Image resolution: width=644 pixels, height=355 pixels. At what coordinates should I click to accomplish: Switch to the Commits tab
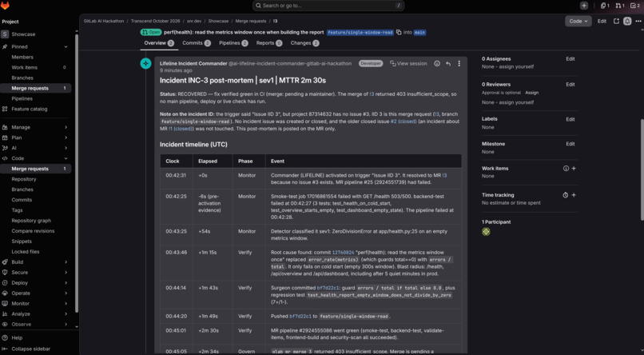[x=197, y=43]
